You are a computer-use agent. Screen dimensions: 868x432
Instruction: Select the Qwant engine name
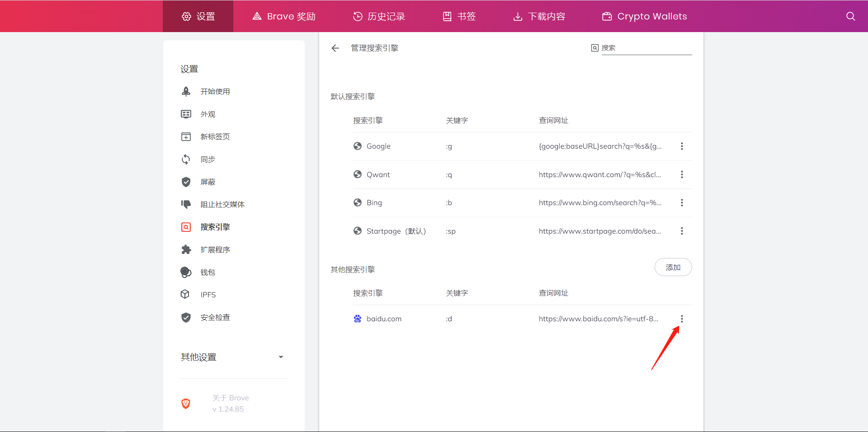coord(378,174)
